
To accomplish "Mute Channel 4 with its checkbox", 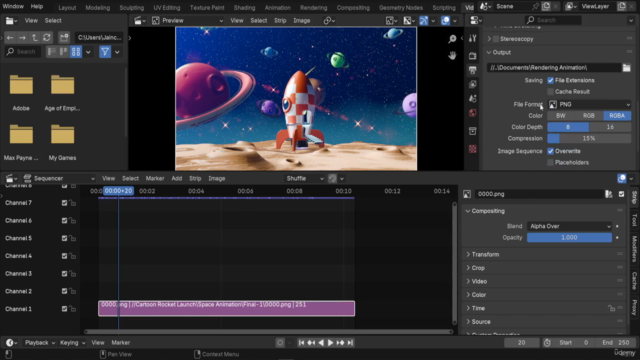I will click(64, 256).
